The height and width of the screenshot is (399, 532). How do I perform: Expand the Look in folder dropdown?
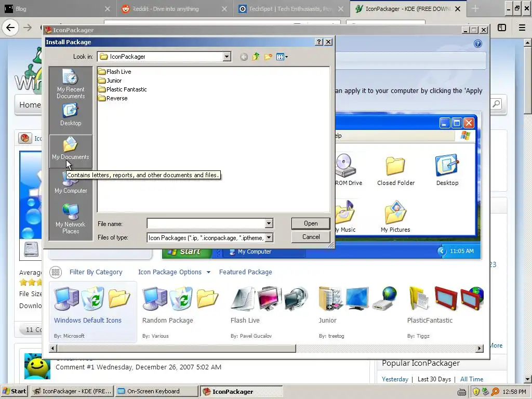227,57
